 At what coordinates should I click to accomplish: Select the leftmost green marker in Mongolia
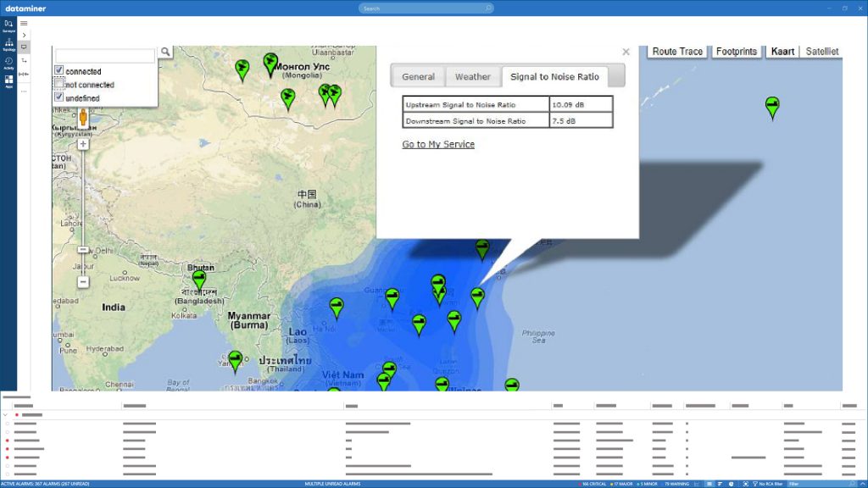point(242,70)
